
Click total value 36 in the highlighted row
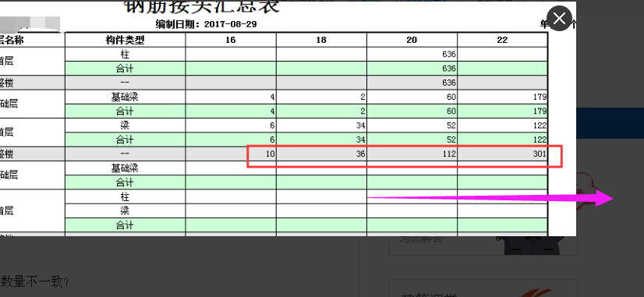[x=361, y=154]
